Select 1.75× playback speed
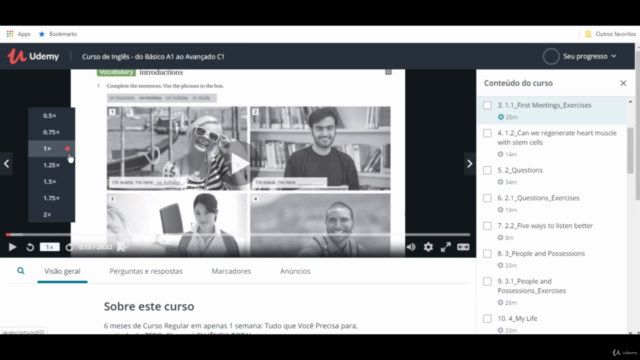The width and height of the screenshot is (640, 360). [51, 198]
